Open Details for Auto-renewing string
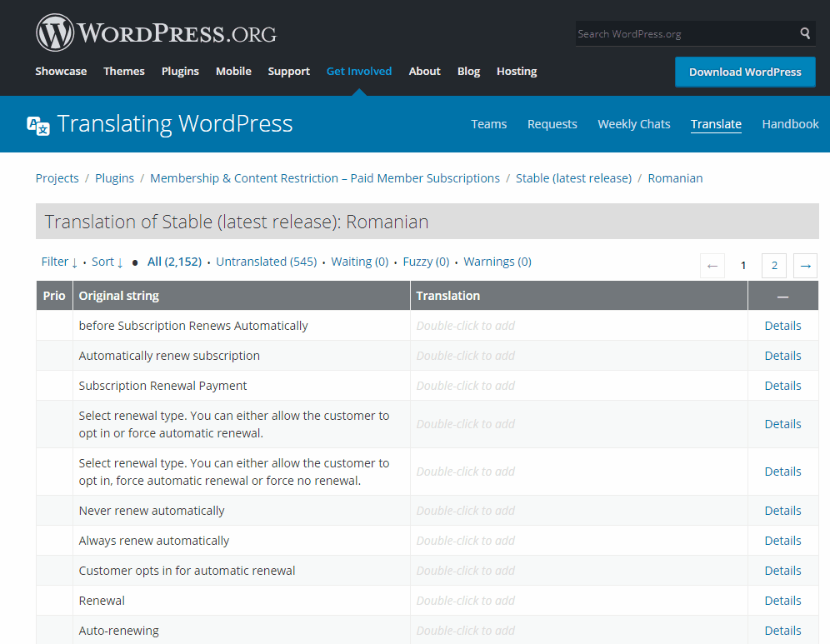 [x=782, y=631]
